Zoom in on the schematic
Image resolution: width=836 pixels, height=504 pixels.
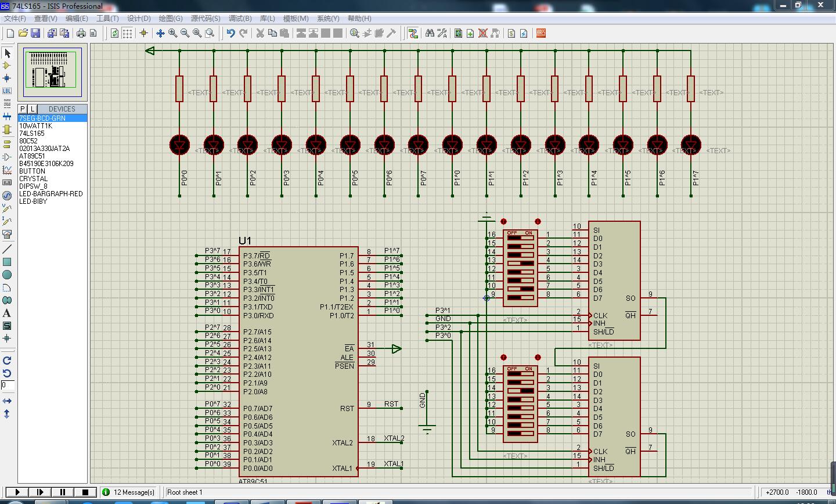pos(172,33)
